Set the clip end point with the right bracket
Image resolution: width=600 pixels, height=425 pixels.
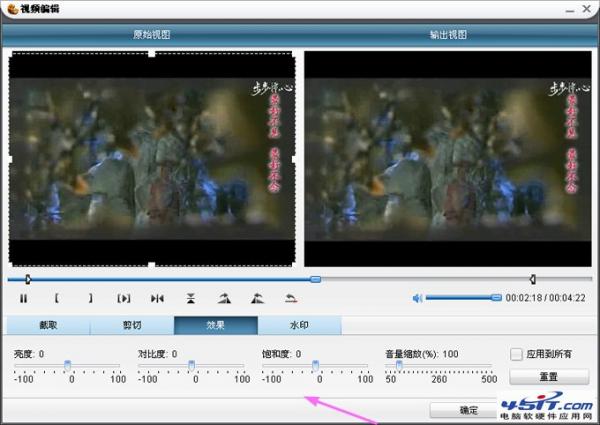click(90, 298)
